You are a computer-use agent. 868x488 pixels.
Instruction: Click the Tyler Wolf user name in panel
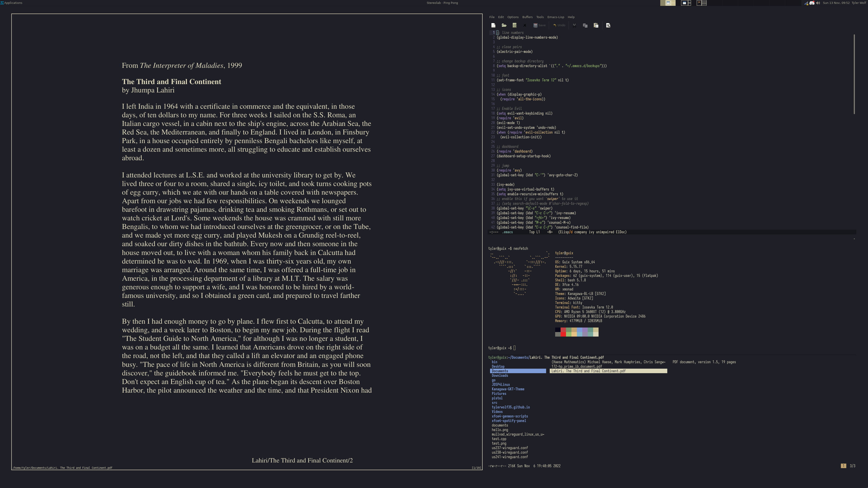pyautogui.click(x=859, y=3)
